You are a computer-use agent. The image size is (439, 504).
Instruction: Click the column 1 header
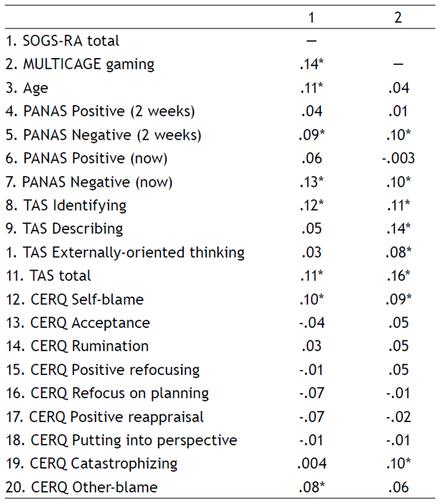click(312, 18)
